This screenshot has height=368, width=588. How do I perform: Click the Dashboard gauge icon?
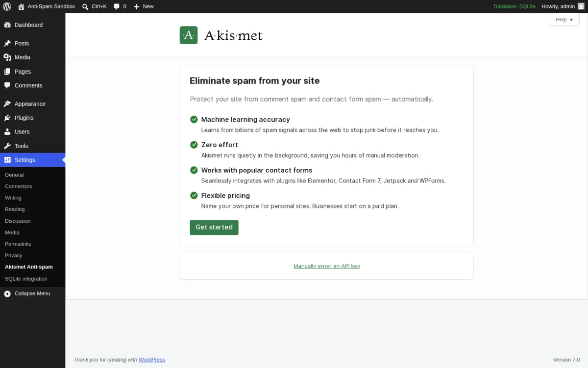click(7, 25)
